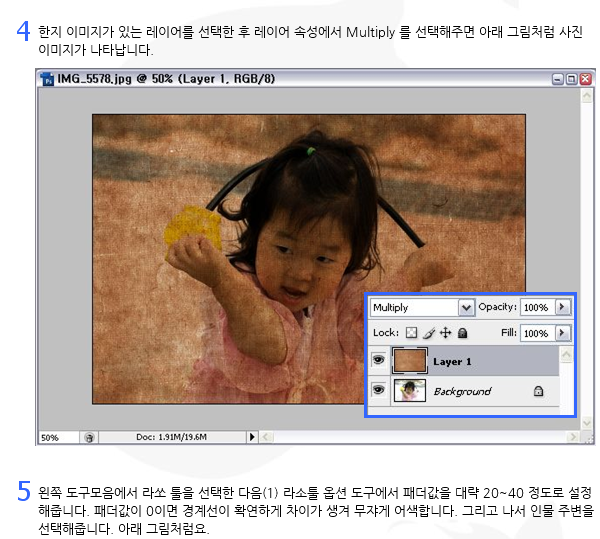Click the layers panel scroll up arrow

(566, 355)
